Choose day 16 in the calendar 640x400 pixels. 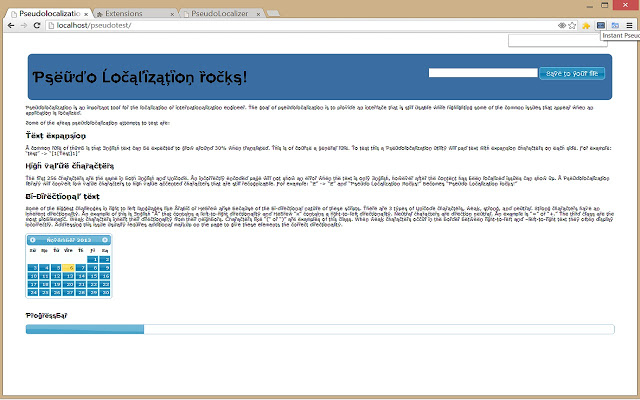click(104, 276)
